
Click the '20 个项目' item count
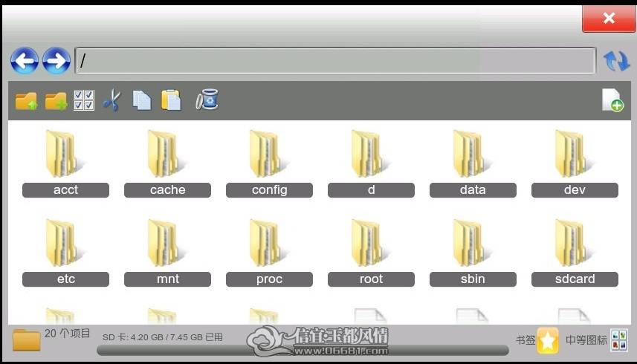click(x=67, y=333)
